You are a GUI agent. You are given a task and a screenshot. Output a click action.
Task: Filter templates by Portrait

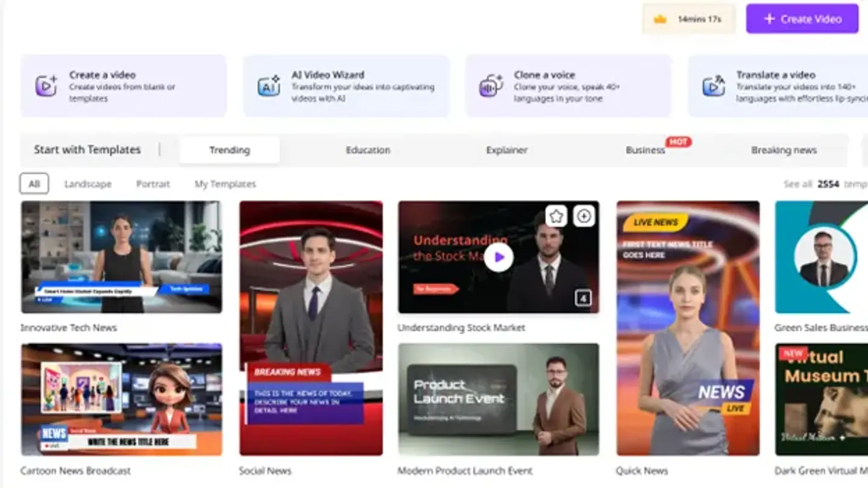click(x=153, y=184)
